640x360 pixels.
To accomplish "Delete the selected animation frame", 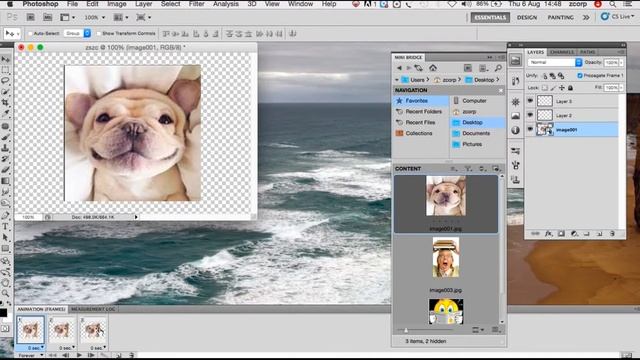I will tap(131, 355).
